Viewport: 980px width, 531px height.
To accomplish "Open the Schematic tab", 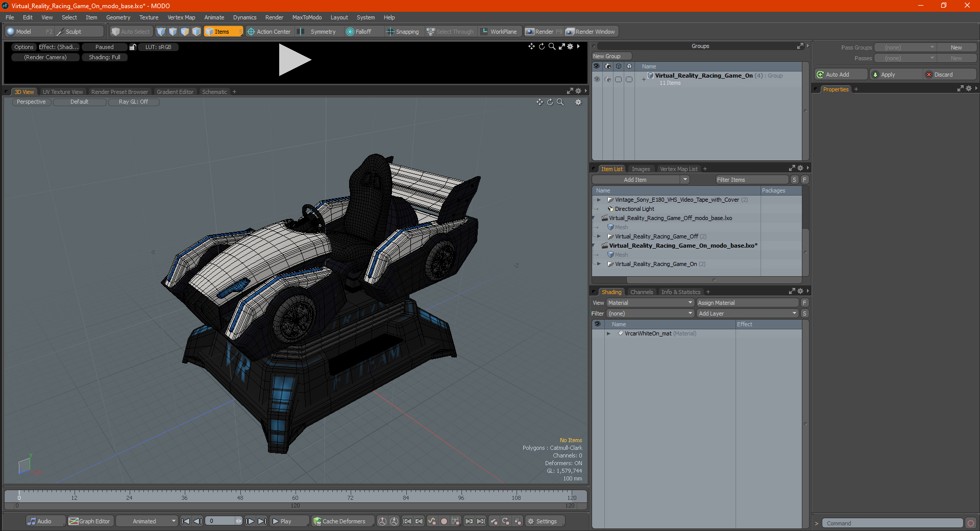I will (x=214, y=92).
